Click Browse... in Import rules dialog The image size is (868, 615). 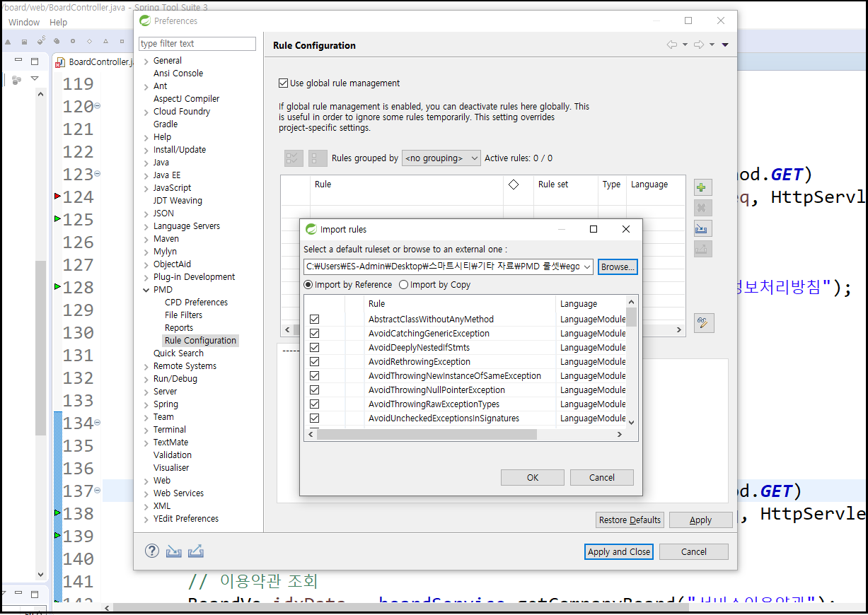pyautogui.click(x=618, y=266)
